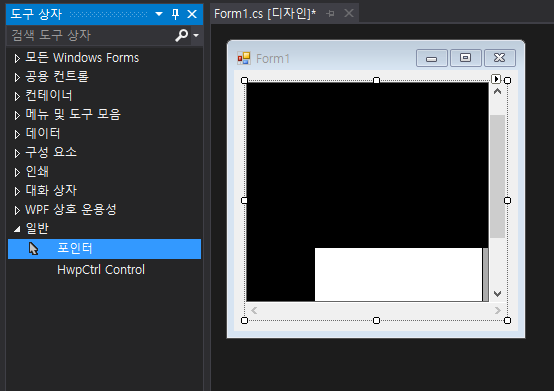This screenshot has height=391, width=554.
Task: Close the Form1.cs design tab
Action: point(349,13)
